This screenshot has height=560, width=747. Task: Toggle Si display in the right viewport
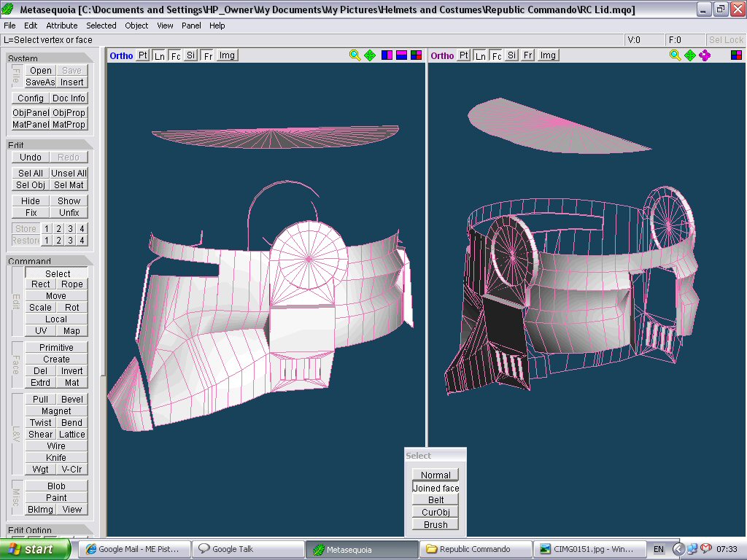click(x=511, y=55)
